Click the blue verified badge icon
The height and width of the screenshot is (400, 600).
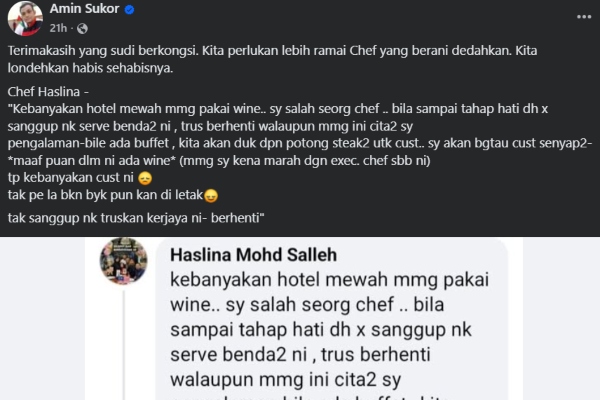click(129, 10)
